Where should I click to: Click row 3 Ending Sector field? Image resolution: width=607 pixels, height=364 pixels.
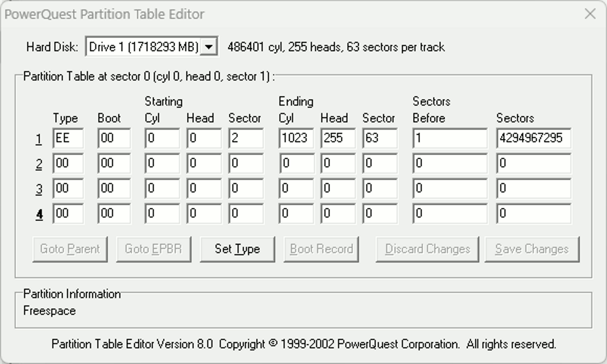380,188
